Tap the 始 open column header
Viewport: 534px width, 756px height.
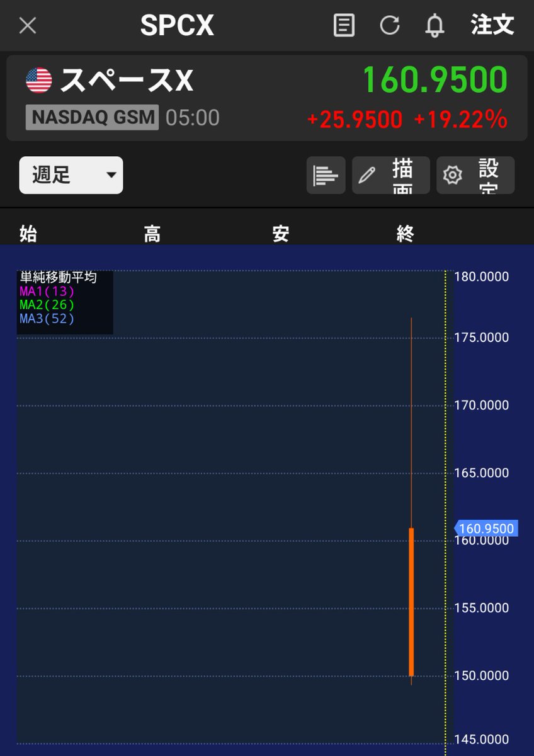pos(28,234)
